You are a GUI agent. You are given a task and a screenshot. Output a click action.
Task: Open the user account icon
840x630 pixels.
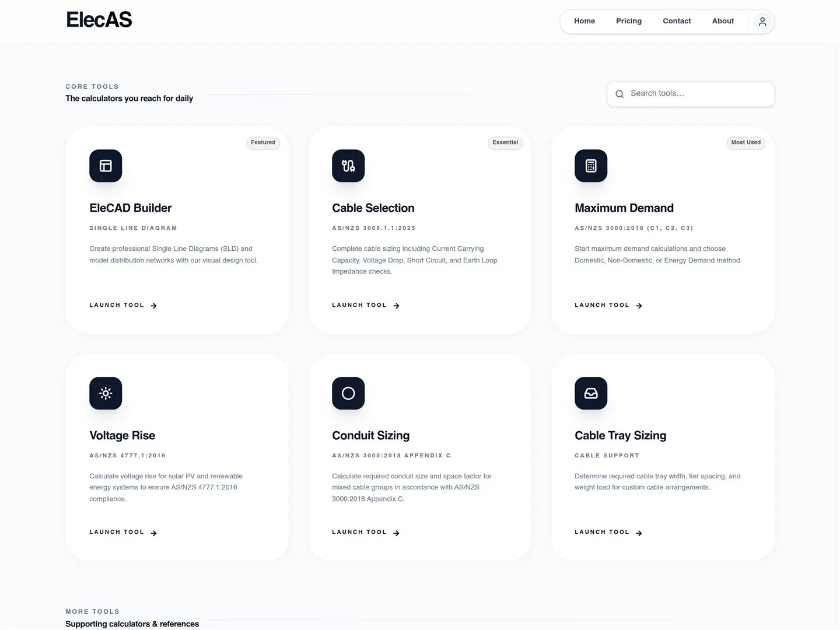click(x=762, y=22)
